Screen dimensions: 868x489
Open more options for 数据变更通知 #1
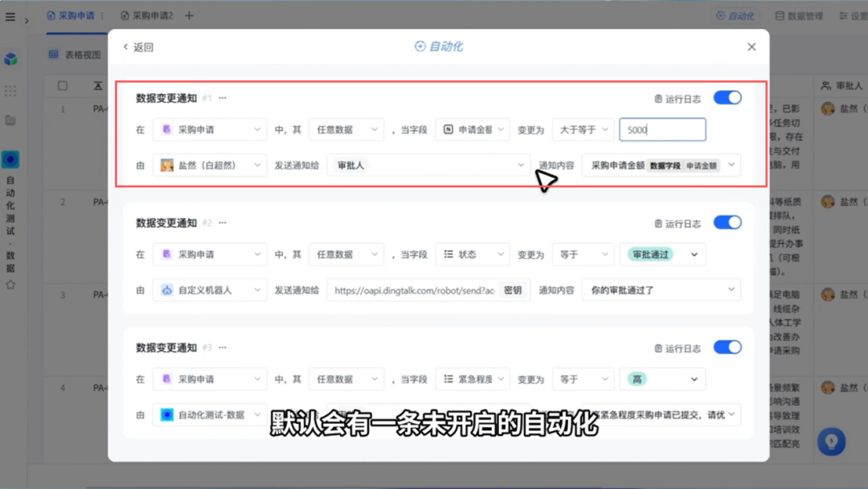pyautogui.click(x=223, y=98)
